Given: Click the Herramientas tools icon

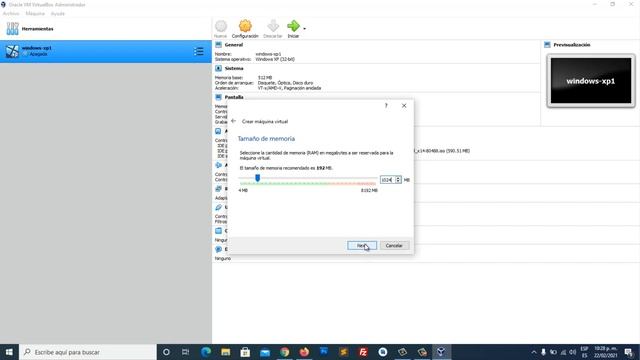Looking at the screenshot, I should (12, 29).
